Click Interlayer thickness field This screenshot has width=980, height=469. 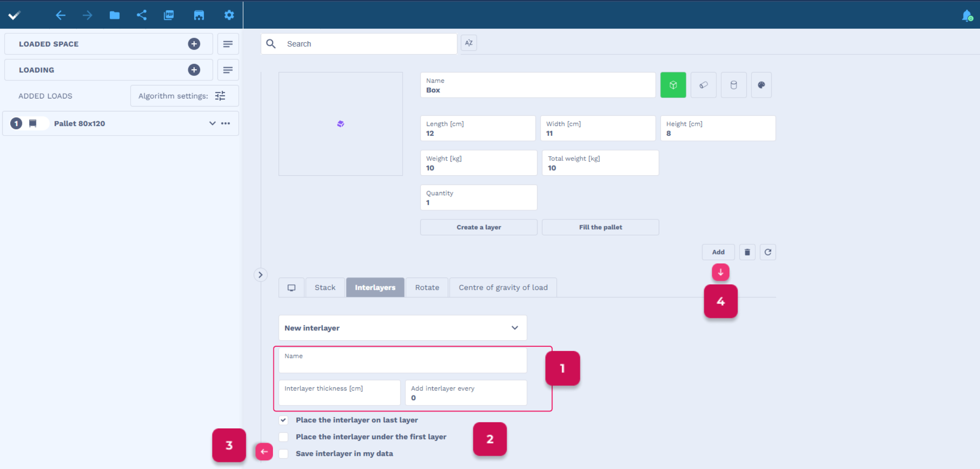point(340,393)
